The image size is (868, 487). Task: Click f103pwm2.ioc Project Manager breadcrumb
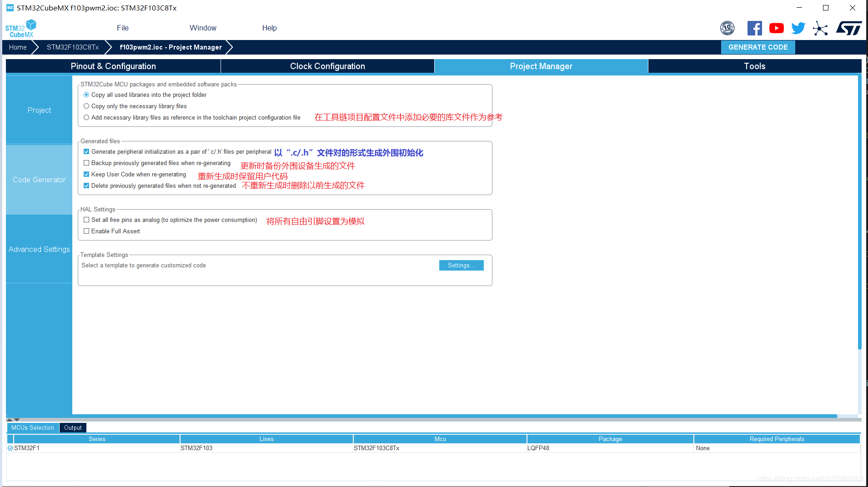(x=171, y=47)
